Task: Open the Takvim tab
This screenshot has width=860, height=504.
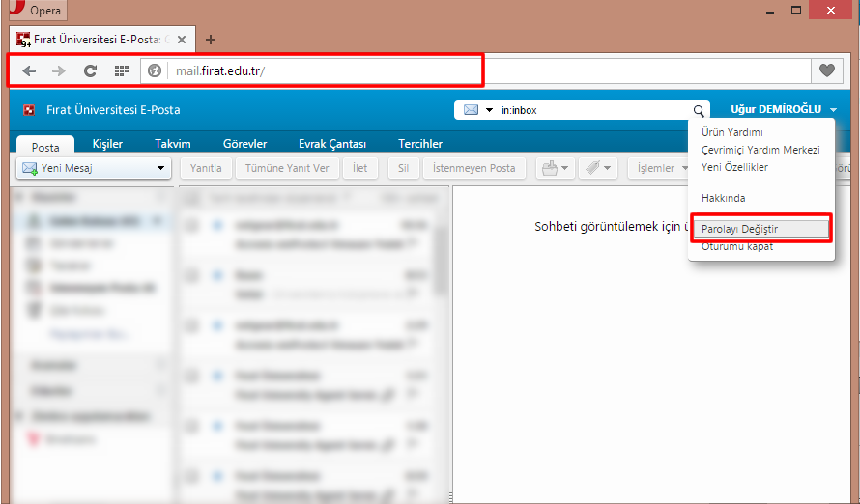Action: pos(173,144)
